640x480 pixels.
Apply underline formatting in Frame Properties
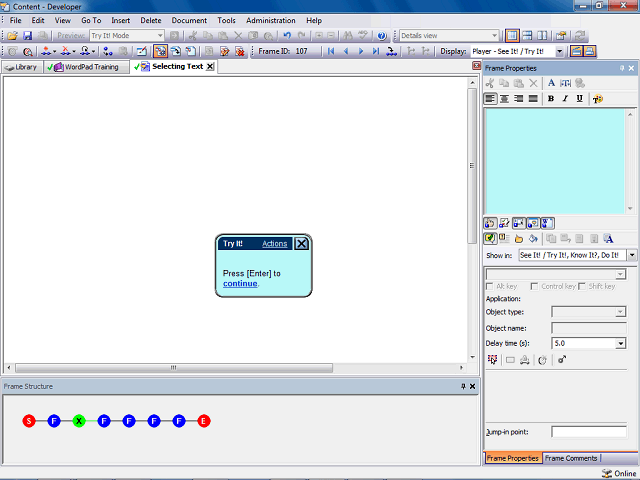point(579,99)
